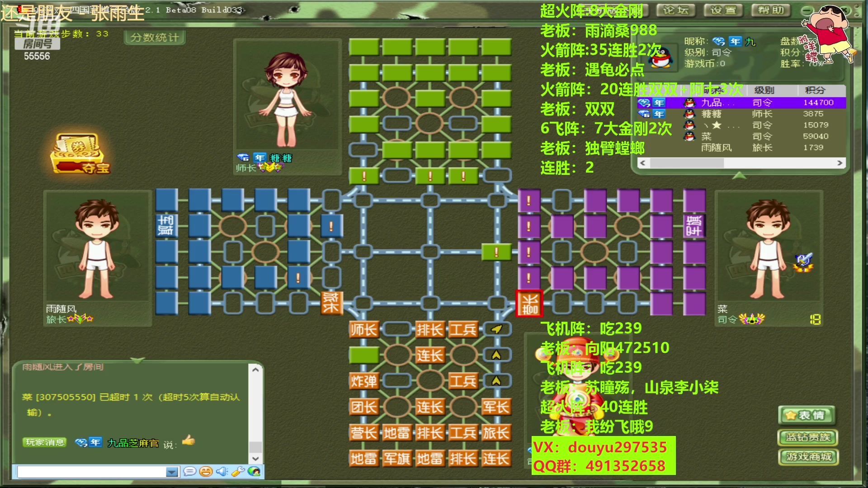Click the 表情 emoticon button
The image size is (868, 488).
pyautogui.click(x=807, y=415)
